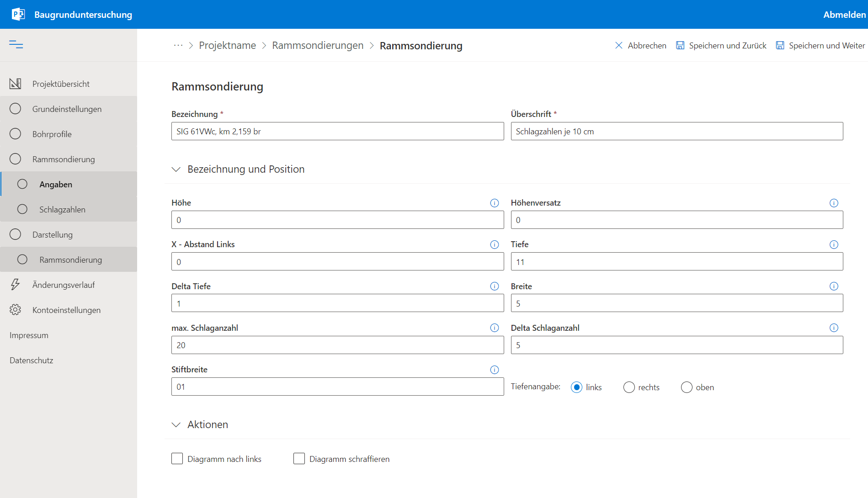Click the info icon beside Höhenversatz
The height and width of the screenshot is (498, 868).
click(834, 203)
